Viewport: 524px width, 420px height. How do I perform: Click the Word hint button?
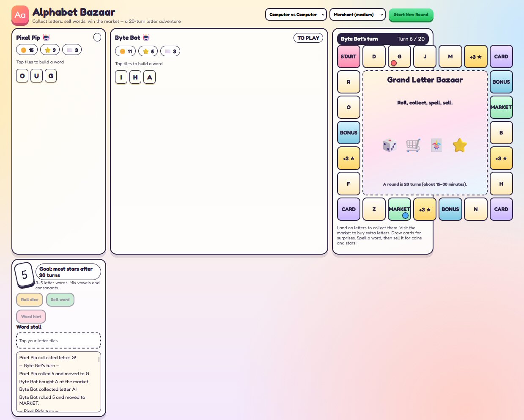[31, 316]
